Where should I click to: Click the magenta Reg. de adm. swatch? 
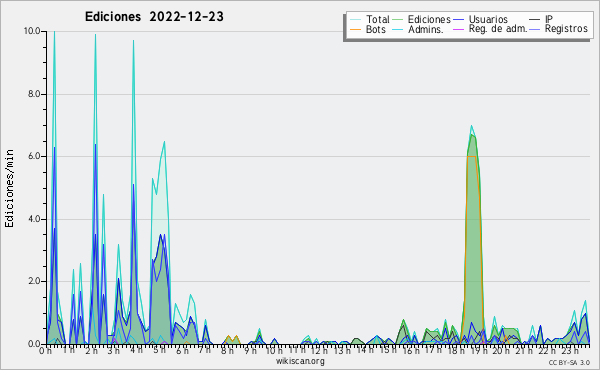pos(458,29)
